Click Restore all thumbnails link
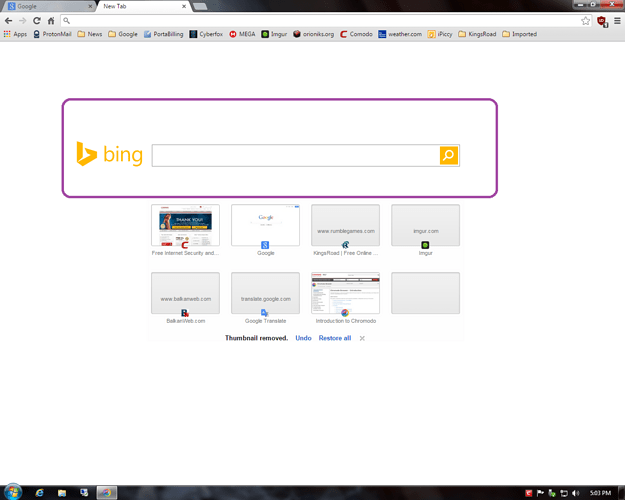 tap(335, 338)
